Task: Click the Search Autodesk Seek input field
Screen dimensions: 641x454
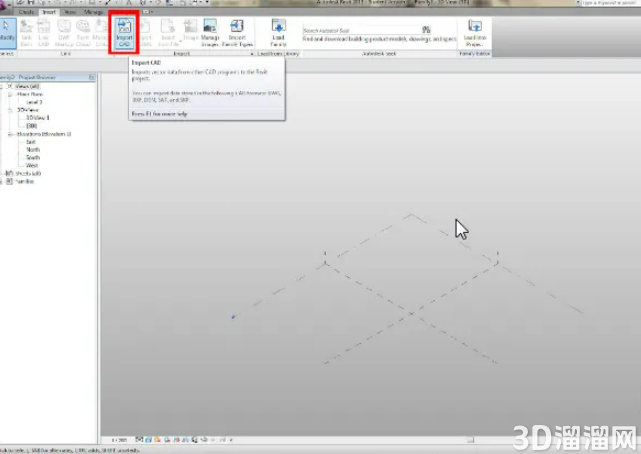Action: tap(362, 30)
